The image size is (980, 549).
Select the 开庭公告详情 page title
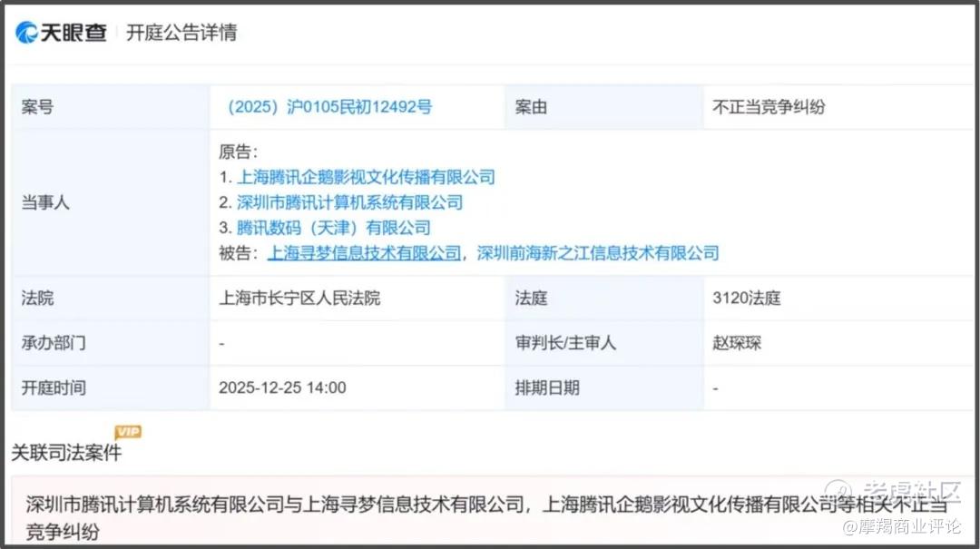pos(181,33)
